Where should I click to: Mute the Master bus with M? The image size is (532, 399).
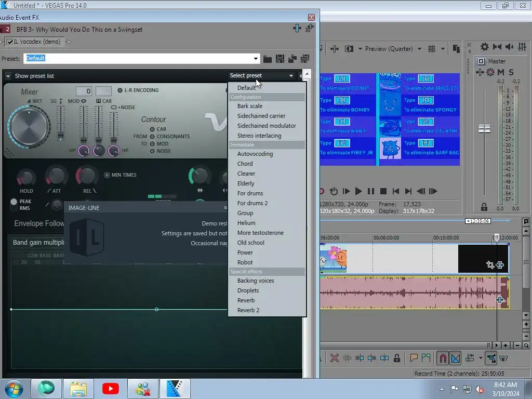click(501, 72)
